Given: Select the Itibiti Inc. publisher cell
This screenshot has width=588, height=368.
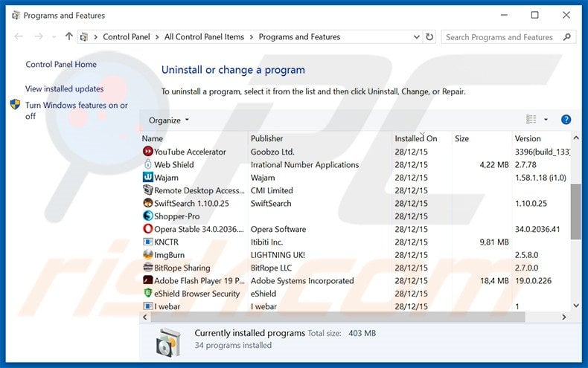Looking at the screenshot, I should pyautogui.click(x=266, y=242).
